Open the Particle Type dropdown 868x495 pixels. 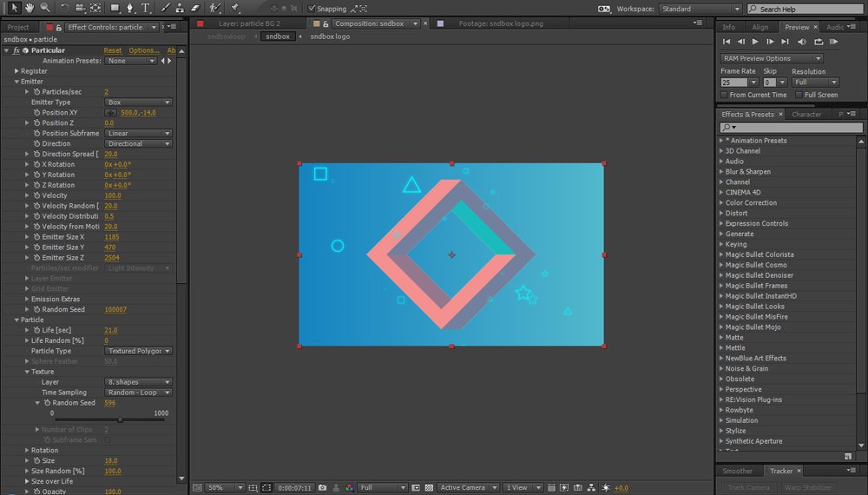[x=139, y=351]
